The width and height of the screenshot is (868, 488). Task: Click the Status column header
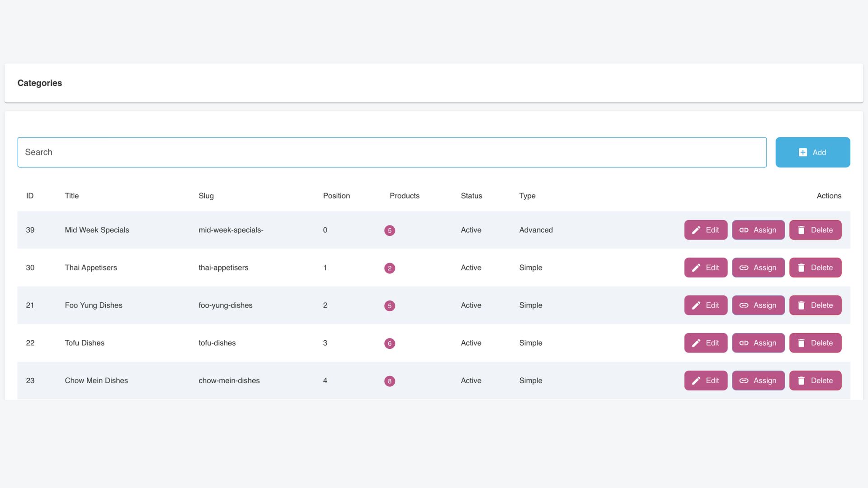471,196
